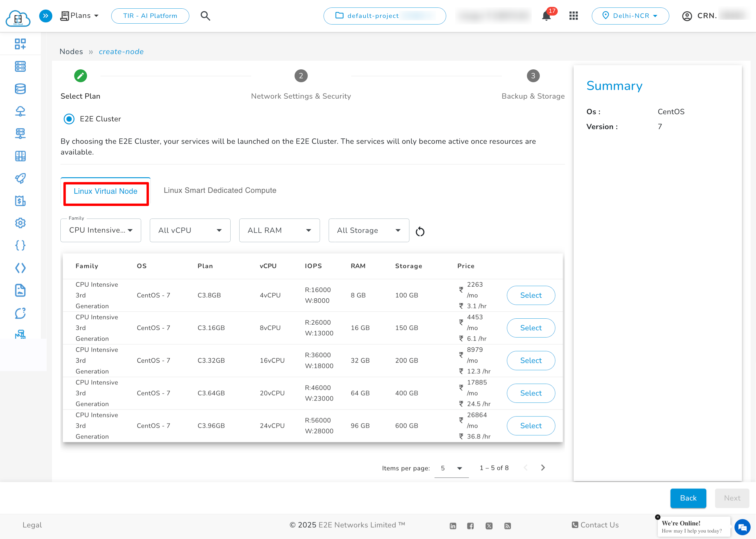Open X social icon in footer
This screenshot has width=756, height=539.
click(489, 526)
